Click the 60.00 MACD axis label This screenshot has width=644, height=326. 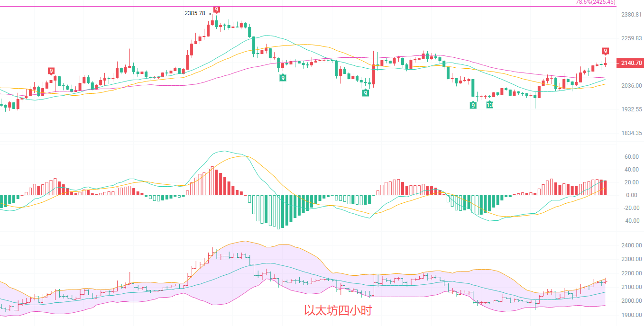tap(631, 157)
